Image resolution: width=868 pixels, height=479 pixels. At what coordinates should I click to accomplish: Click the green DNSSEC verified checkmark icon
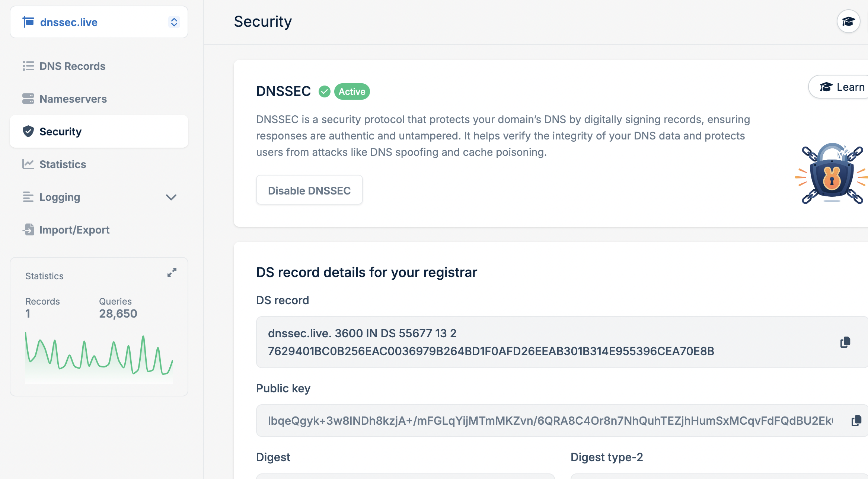click(324, 91)
